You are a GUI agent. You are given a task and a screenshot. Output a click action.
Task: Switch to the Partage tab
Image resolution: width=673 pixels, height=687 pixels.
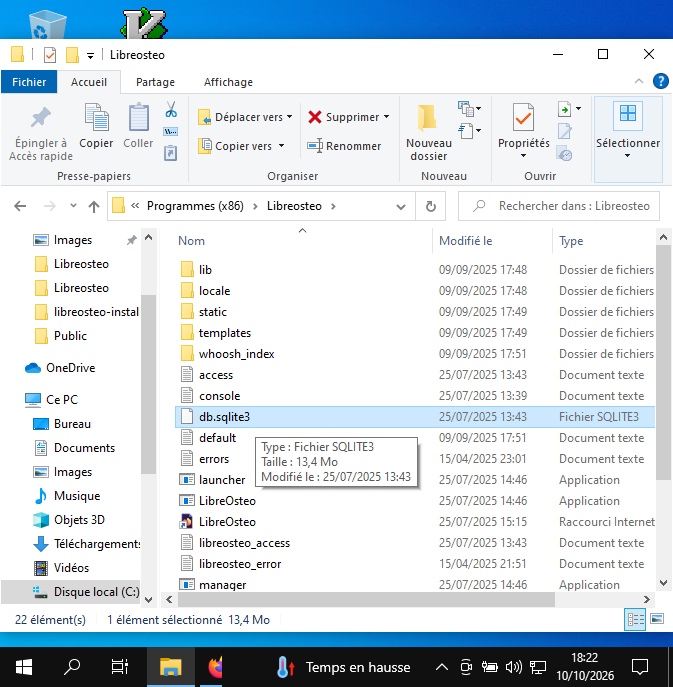point(155,82)
